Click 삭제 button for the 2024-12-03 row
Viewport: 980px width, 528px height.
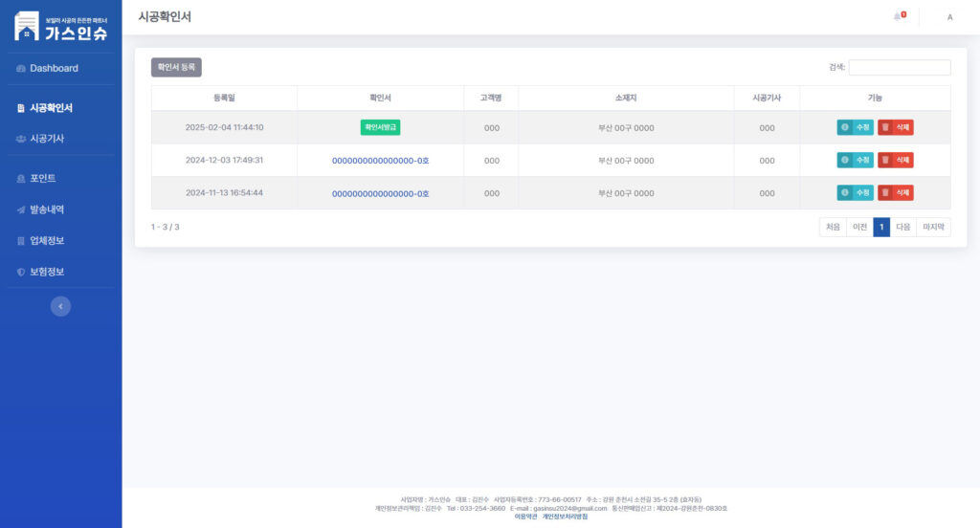click(895, 160)
